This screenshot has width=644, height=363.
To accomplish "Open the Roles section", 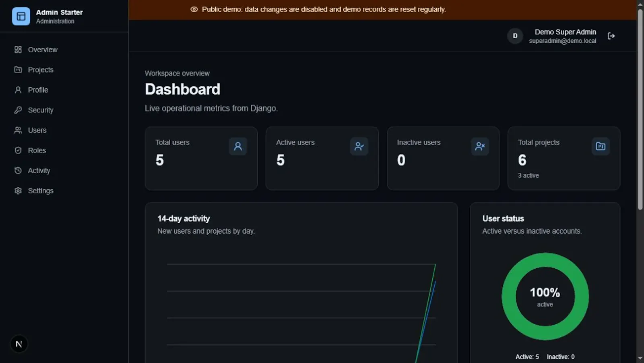I will click(x=64, y=150).
